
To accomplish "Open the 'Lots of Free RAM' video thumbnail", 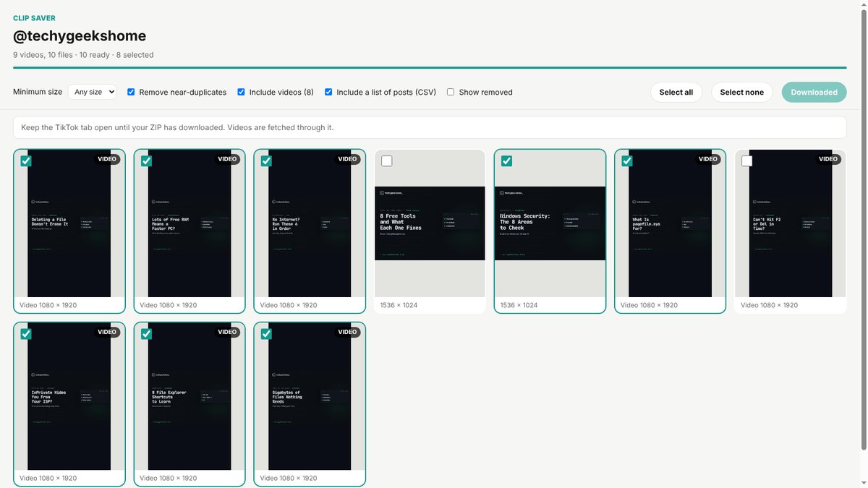I will coord(190,223).
